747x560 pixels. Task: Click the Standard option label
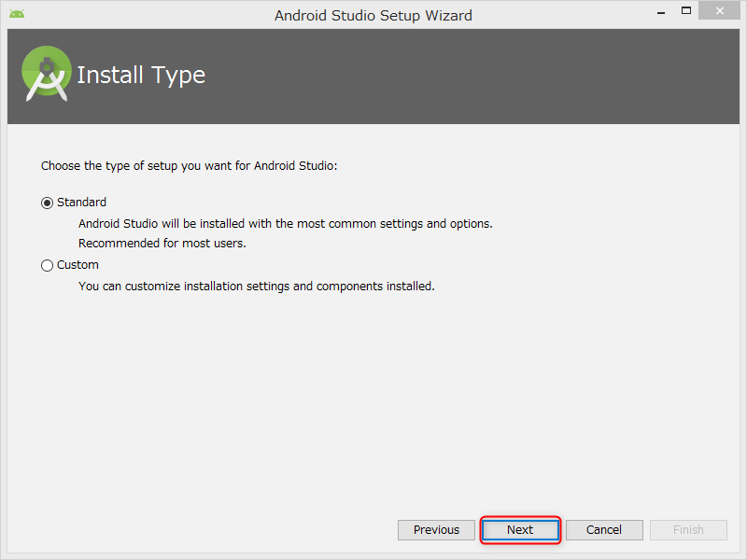click(81, 203)
